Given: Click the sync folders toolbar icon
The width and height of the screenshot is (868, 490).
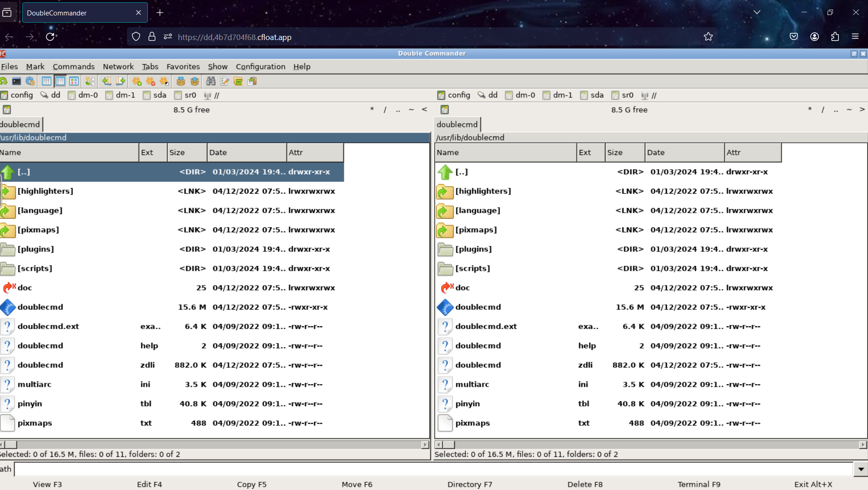Looking at the screenshot, I should point(238,81).
